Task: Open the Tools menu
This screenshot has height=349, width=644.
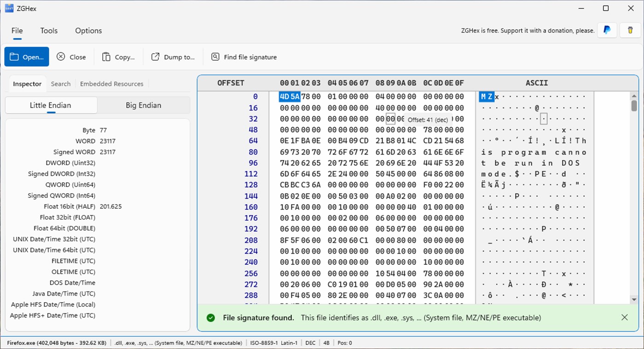Action: pos(49,31)
